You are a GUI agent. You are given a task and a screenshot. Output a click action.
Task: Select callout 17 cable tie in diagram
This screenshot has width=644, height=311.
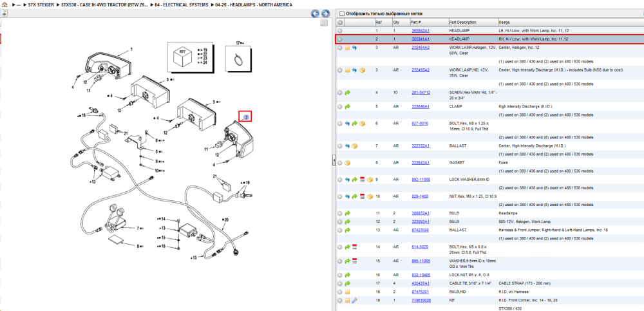point(240,42)
